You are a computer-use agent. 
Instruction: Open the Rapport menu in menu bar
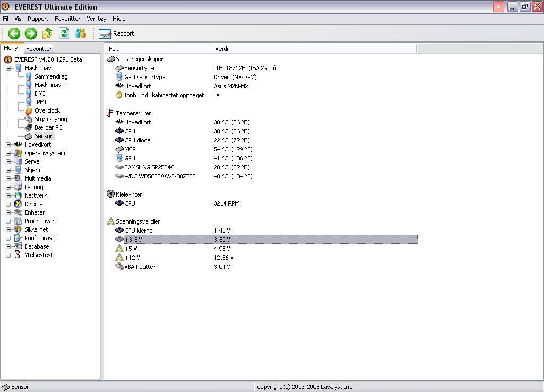coord(38,19)
